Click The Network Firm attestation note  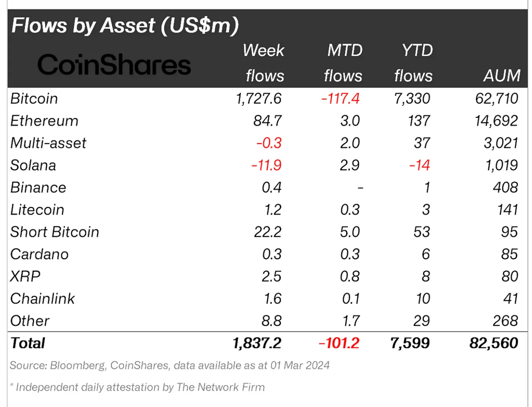coord(138,387)
